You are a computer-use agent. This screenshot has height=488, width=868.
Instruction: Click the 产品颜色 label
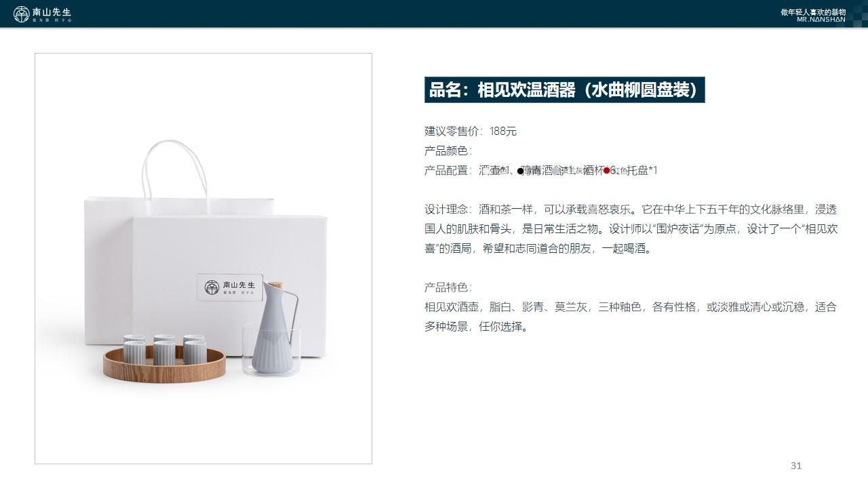click(x=448, y=151)
